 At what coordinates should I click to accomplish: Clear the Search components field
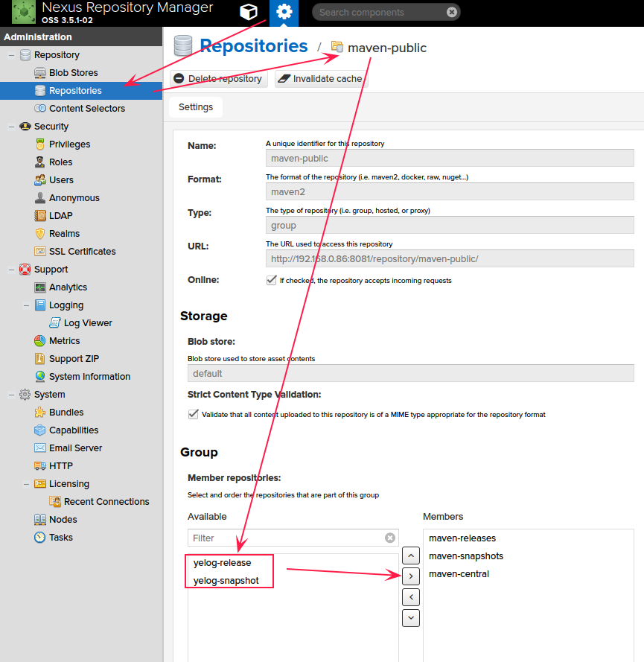[x=452, y=12]
